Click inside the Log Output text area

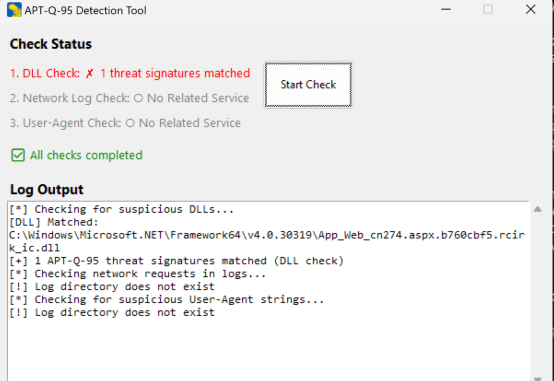[269, 291]
